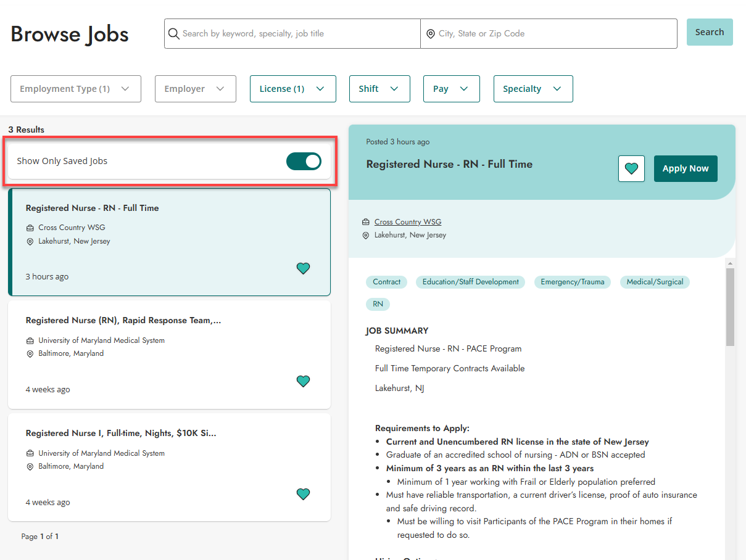Click Graduate of an accredited school bullet
Viewport: 746px width, 560px height.
click(516, 455)
